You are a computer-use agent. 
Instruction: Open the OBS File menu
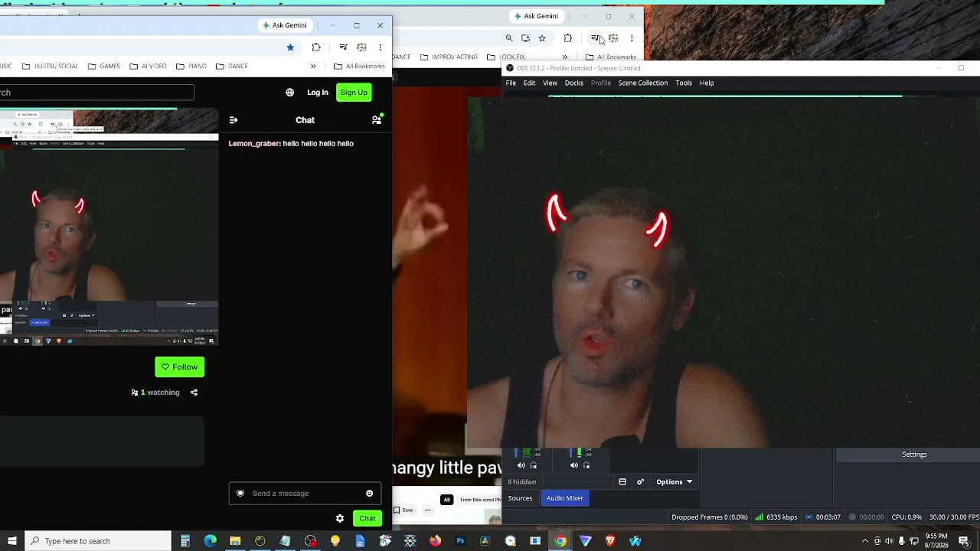pyautogui.click(x=511, y=83)
